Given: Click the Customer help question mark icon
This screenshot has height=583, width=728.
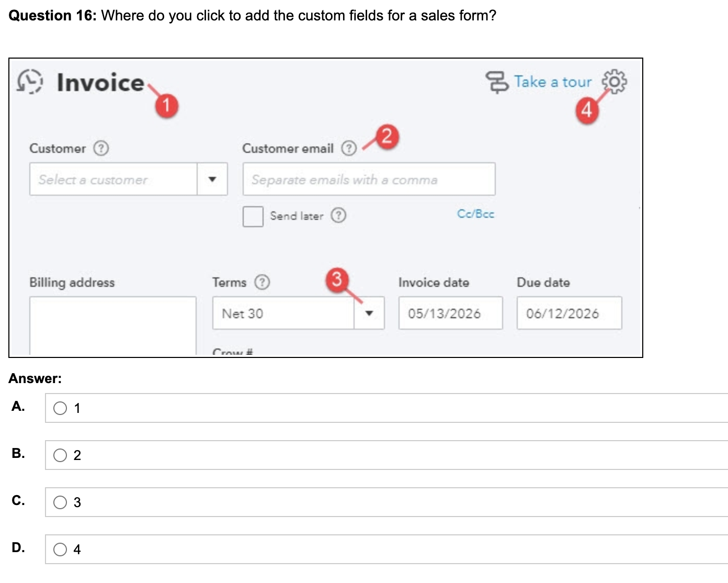Looking at the screenshot, I should pyautogui.click(x=101, y=149).
